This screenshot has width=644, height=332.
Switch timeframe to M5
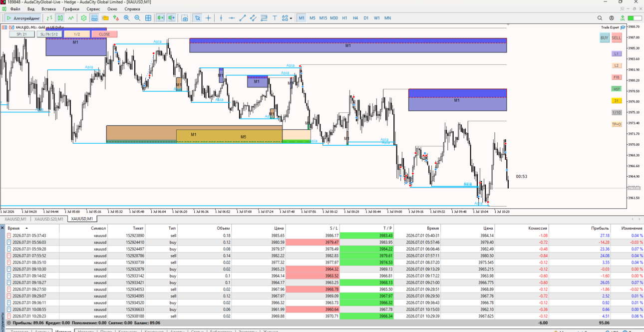[313, 18]
